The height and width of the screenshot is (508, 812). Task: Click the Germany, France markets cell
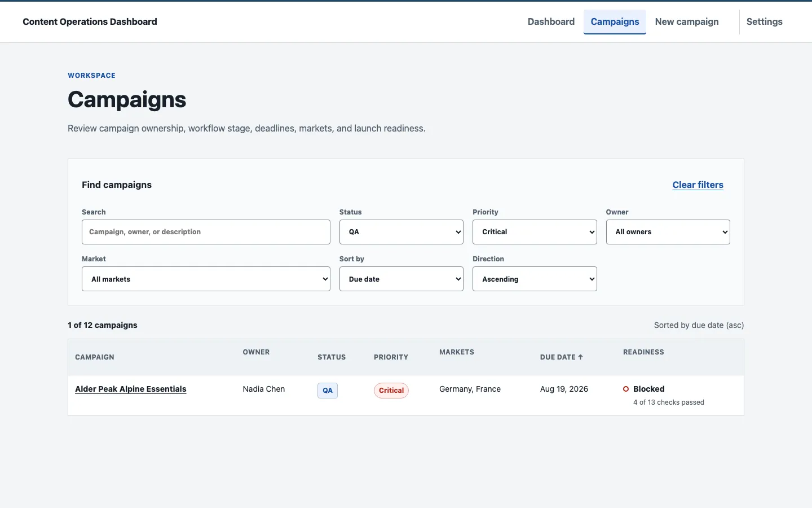tap(470, 389)
